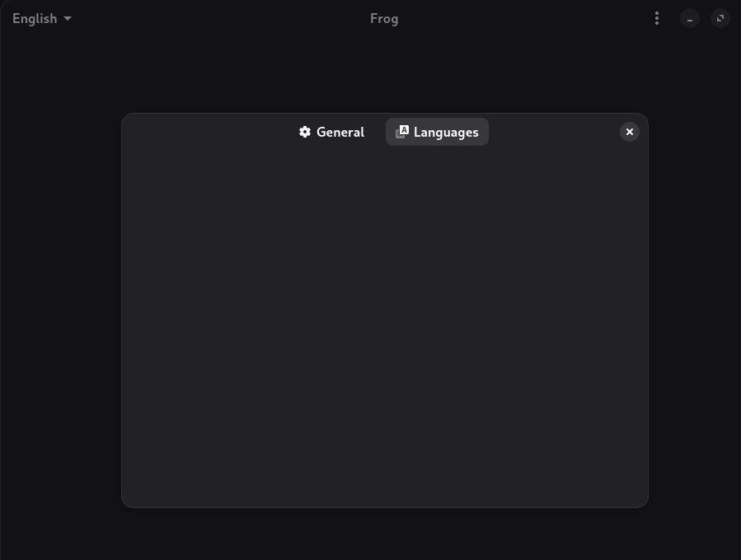Minimize the Frog window
The image size is (741, 560).
pyautogui.click(x=690, y=18)
